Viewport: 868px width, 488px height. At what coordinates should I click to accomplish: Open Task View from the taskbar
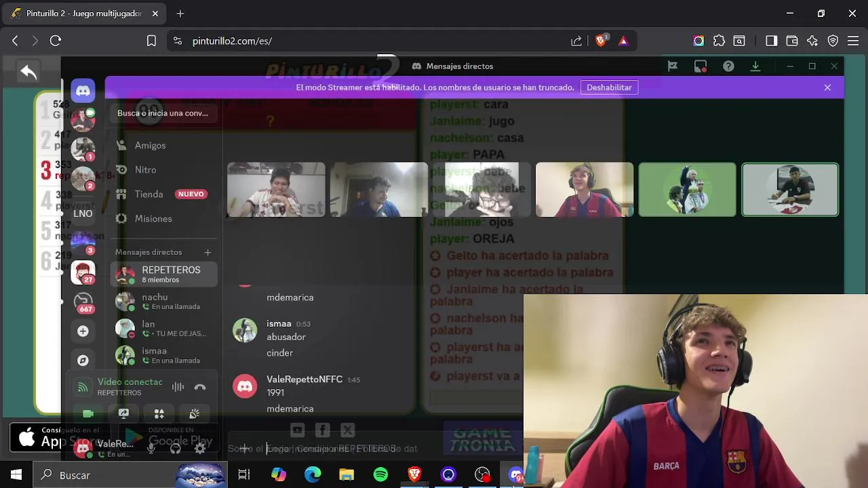tap(244, 475)
